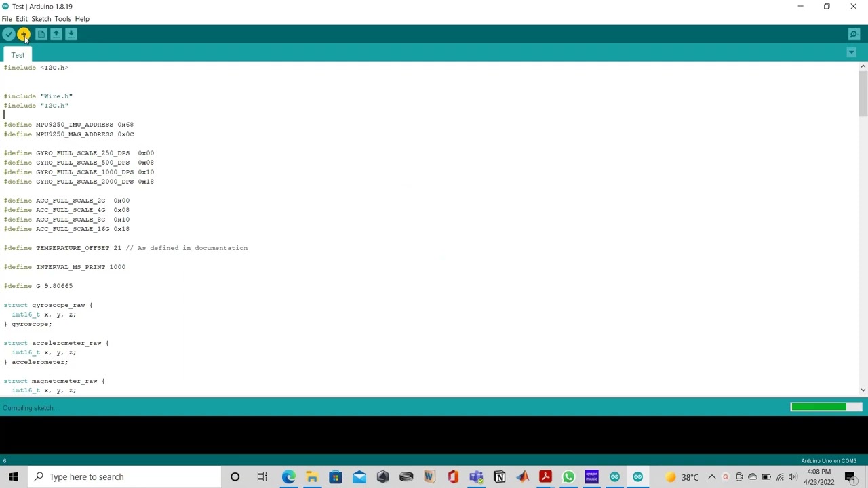Click the compiling progress bar

(826, 407)
